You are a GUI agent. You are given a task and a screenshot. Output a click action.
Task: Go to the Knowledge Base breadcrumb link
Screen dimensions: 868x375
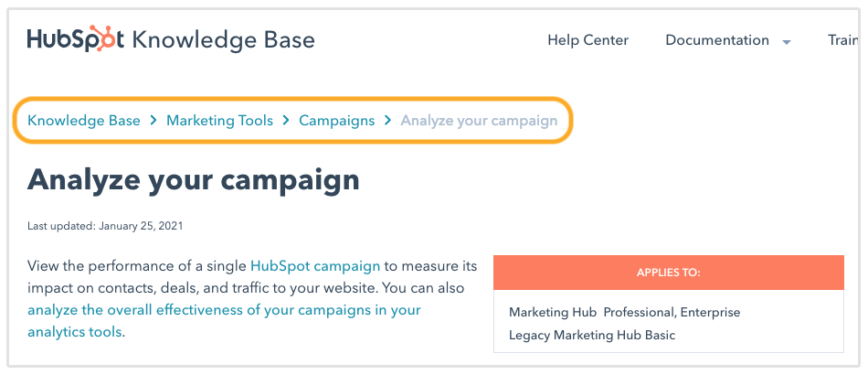[84, 121]
